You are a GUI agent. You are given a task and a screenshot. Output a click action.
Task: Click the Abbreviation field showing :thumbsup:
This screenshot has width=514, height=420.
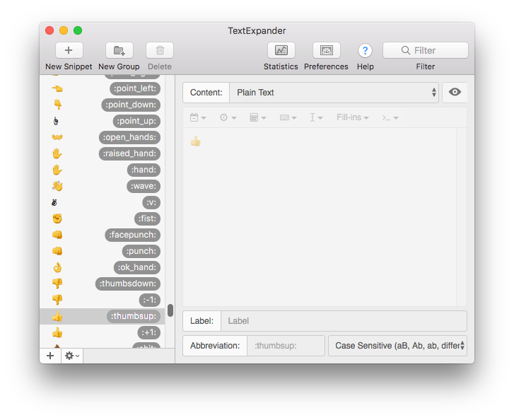pos(286,346)
